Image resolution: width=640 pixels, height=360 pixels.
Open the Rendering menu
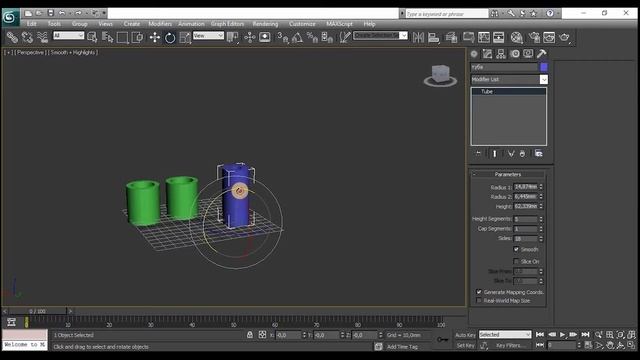(265, 24)
